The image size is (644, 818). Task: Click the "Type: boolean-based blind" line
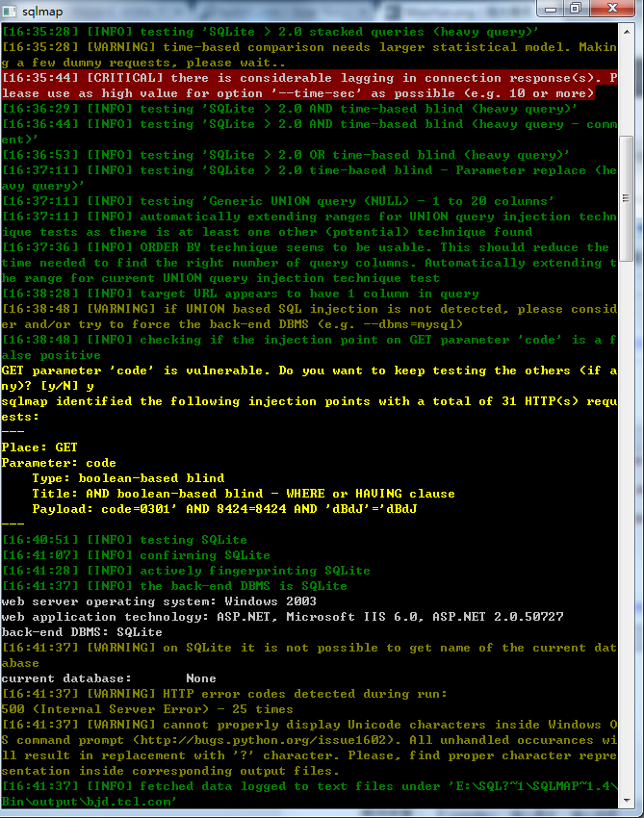tap(128, 478)
